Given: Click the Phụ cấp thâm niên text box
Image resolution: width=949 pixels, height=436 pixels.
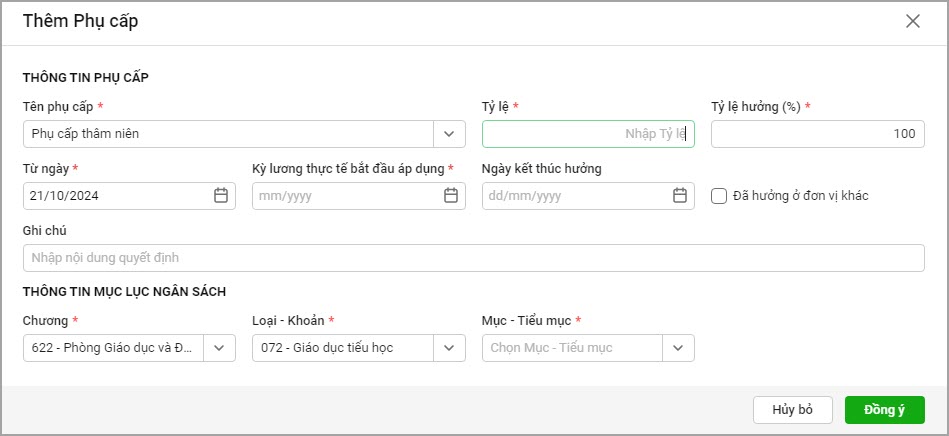Looking at the screenshot, I should click(x=227, y=134).
